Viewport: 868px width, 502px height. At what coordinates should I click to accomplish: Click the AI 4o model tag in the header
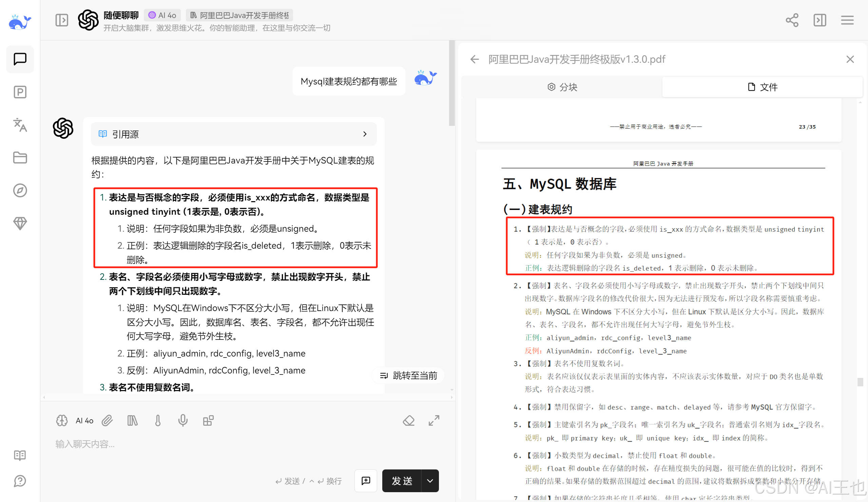162,15
